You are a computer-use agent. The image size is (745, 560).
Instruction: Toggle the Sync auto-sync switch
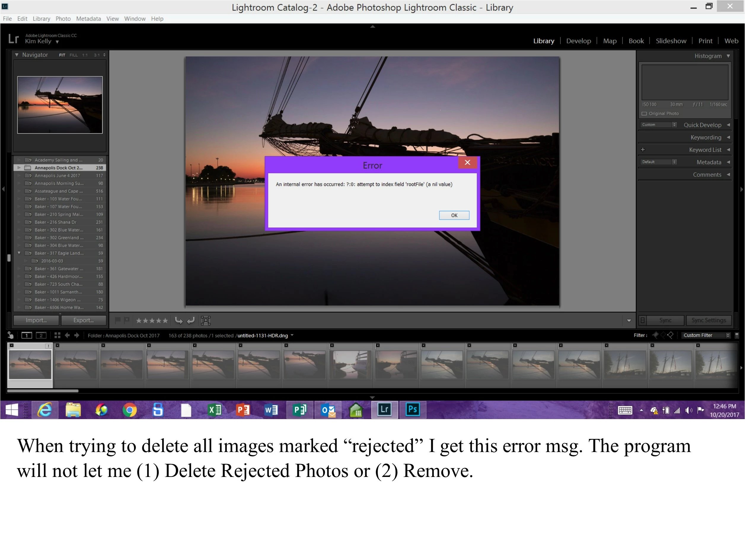click(642, 320)
